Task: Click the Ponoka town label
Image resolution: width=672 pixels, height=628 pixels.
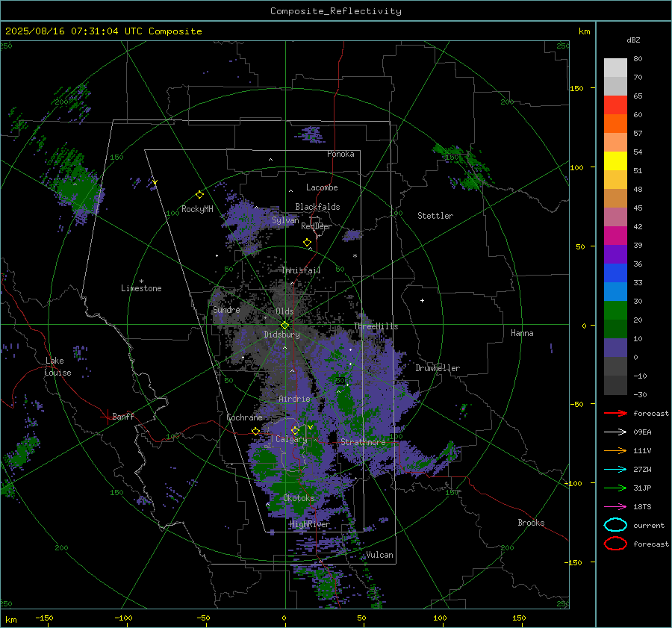Action: coord(340,154)
